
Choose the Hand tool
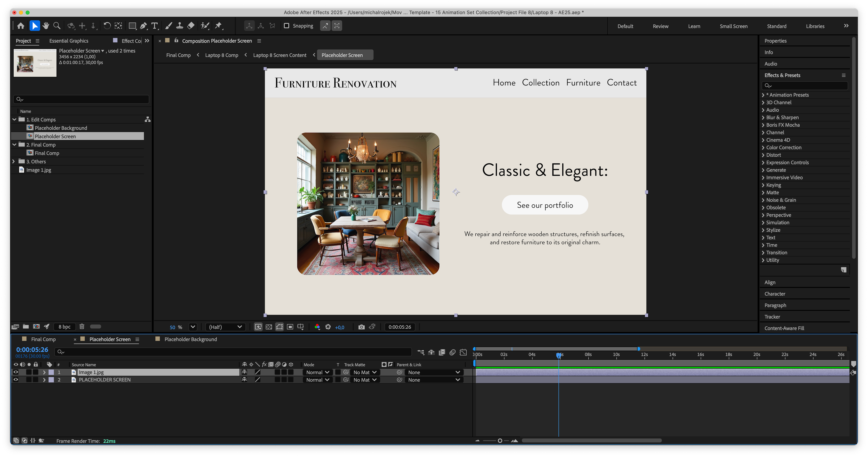pos(46,26)
